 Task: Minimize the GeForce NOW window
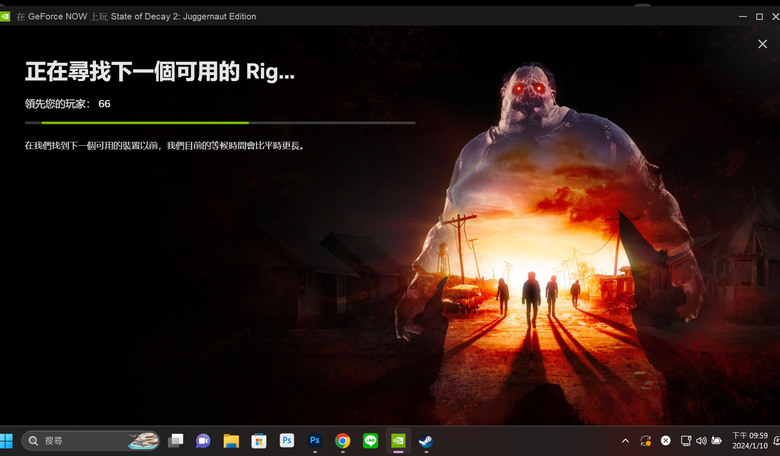[743, 16]
